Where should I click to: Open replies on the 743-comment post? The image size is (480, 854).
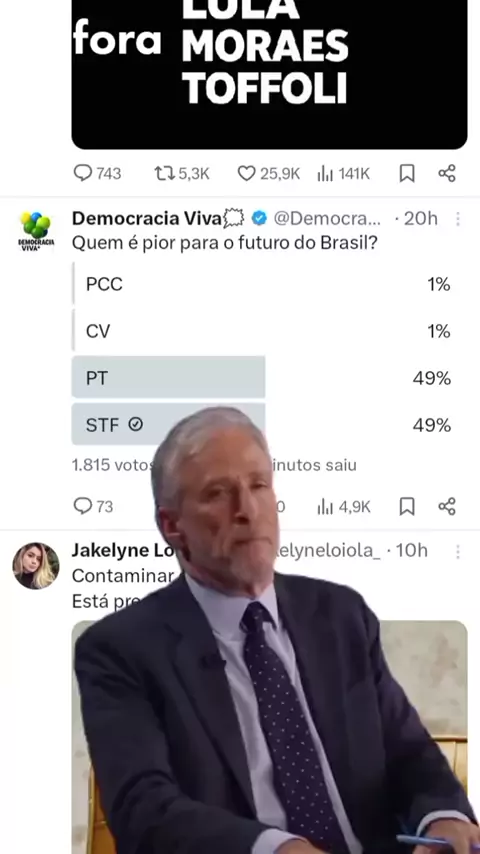point(97,173)
